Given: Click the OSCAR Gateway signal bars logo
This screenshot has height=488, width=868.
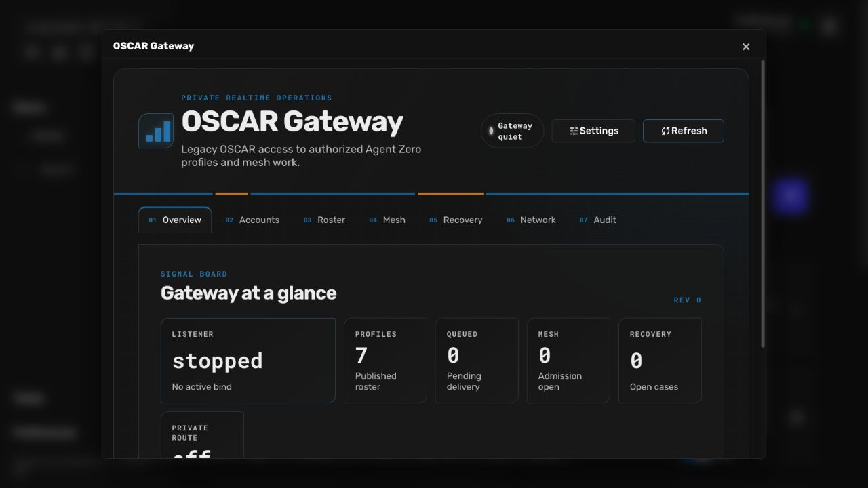Looking at the screenshot, I should click(156, 131).
